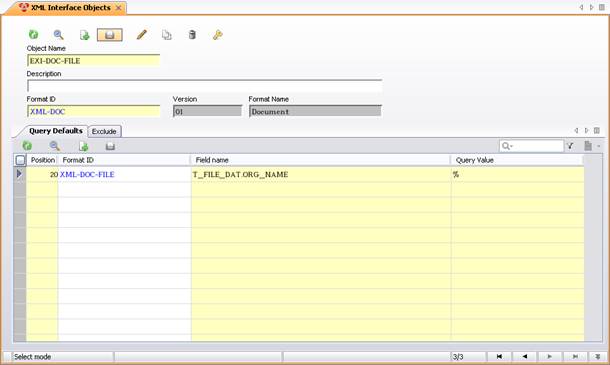The width and height of the screenshot is (610, 365).
Task: Switch to the Exclude tab
Action: [104, 132]
